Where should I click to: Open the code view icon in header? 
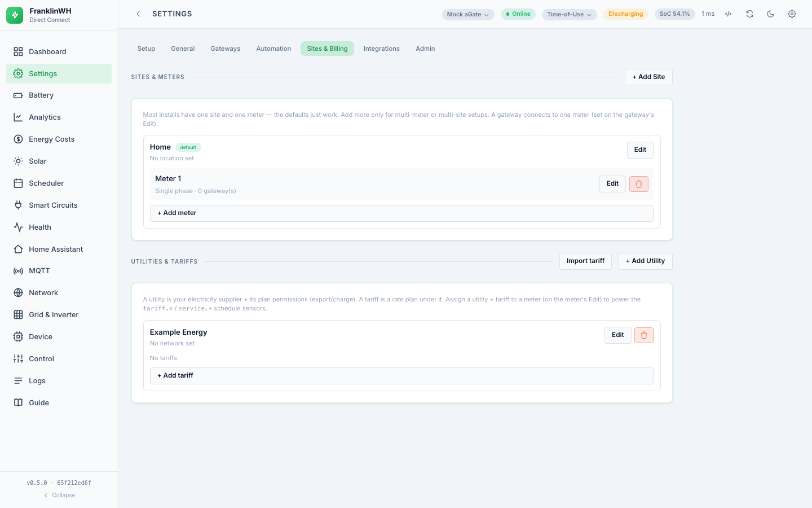point(729,14)
